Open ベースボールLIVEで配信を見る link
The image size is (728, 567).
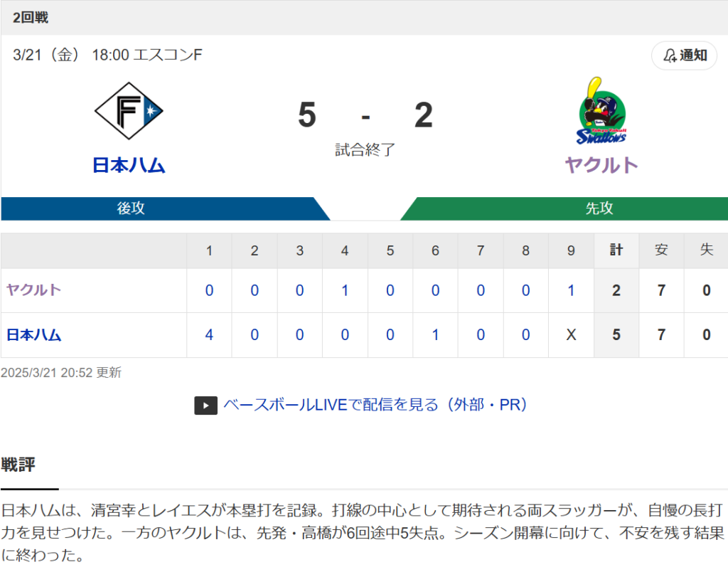375,405
